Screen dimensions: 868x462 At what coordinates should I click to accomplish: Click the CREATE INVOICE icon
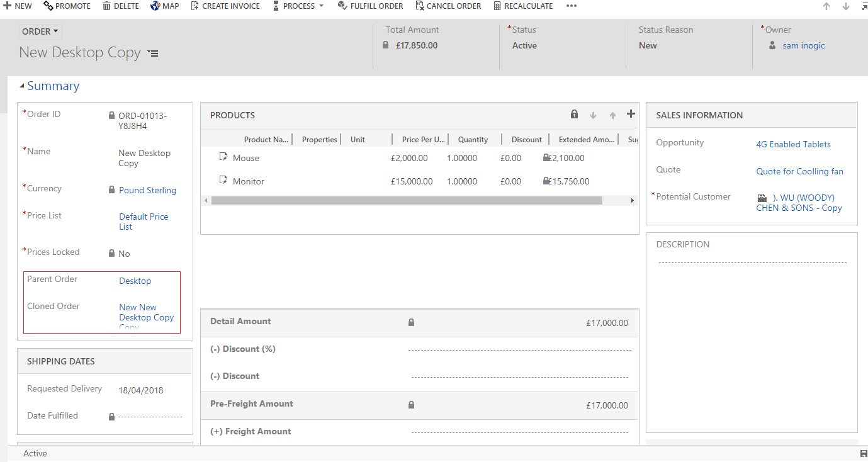195,6
